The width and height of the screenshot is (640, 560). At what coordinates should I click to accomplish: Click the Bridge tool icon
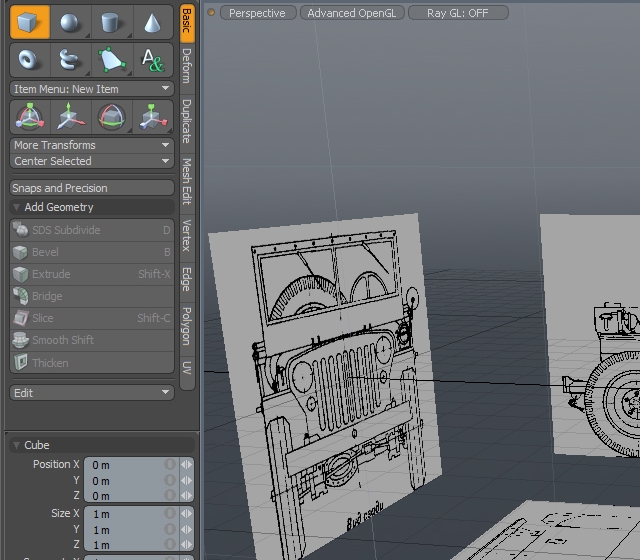tap(20, 296)
